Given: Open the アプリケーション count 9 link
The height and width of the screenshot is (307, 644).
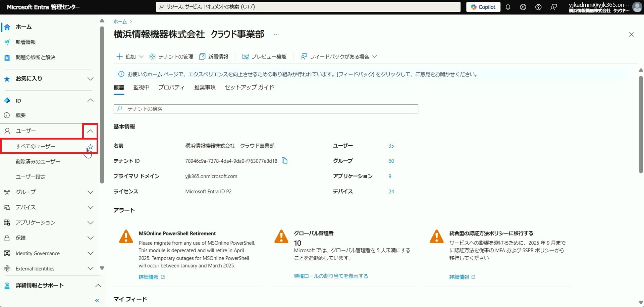Looking at the screenshot, I should [390, 176].
